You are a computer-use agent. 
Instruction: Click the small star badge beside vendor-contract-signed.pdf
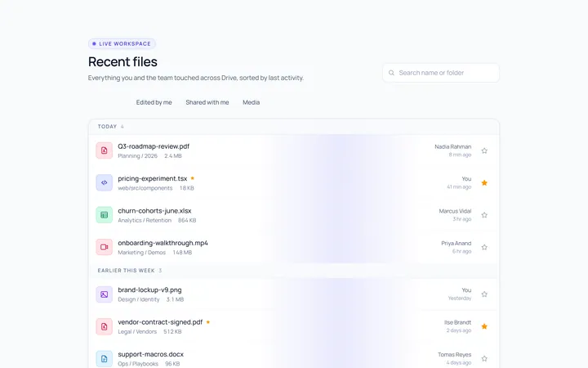(x=208, y=322)
